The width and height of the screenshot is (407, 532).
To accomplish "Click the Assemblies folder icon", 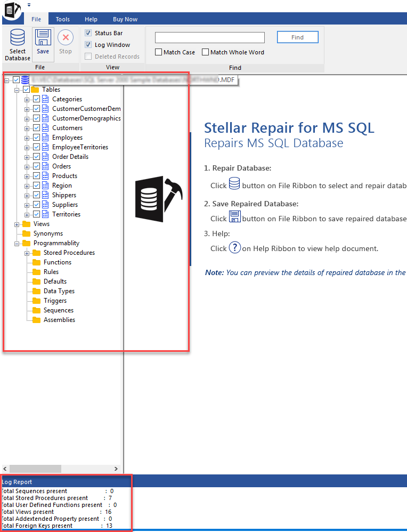I will pyautogui.click(x=37, y=320).
